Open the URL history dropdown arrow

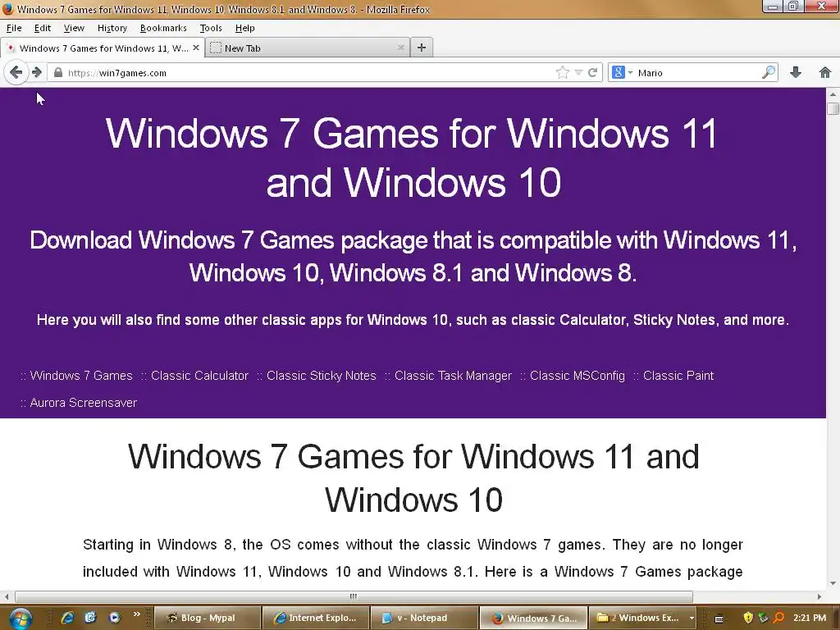coord(578,72)
